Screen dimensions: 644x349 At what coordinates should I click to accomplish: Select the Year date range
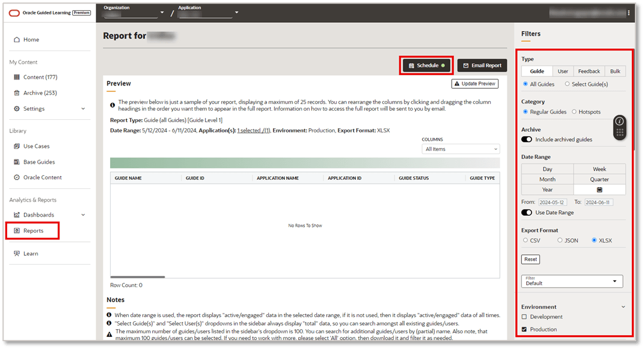tap(547, 190)
